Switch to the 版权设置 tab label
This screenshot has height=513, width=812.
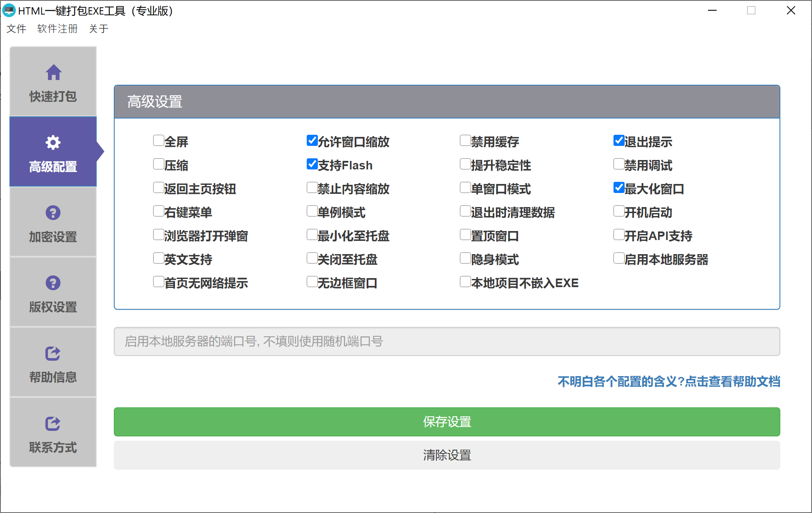point(53,307)
